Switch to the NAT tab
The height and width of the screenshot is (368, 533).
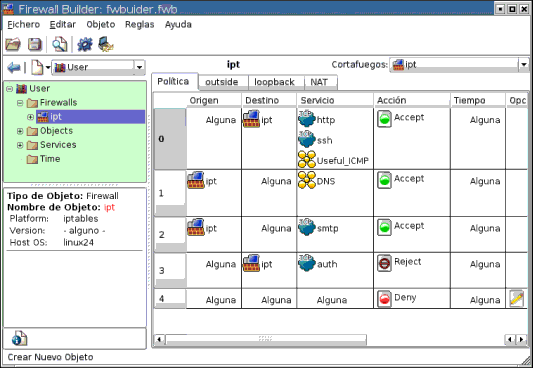(x=321, y=82)
